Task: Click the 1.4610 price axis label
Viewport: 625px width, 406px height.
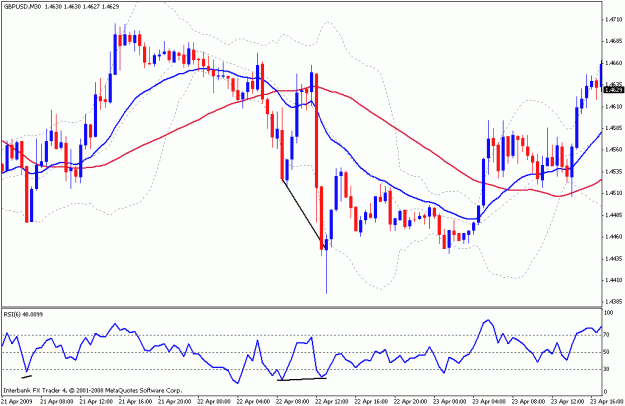Action: coord(614,106)
